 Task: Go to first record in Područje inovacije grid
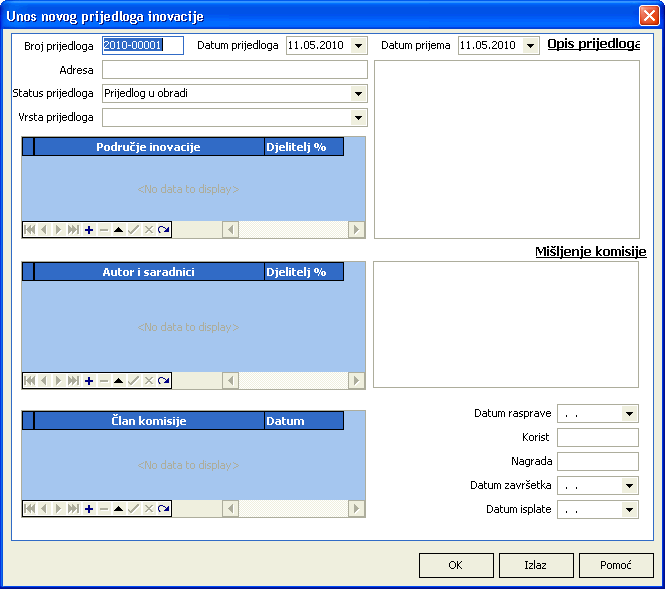click(29, 230)
